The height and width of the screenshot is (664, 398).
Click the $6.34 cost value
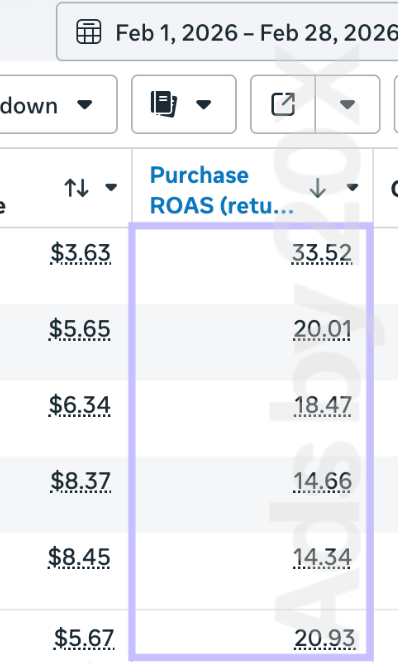coord(80,405)
